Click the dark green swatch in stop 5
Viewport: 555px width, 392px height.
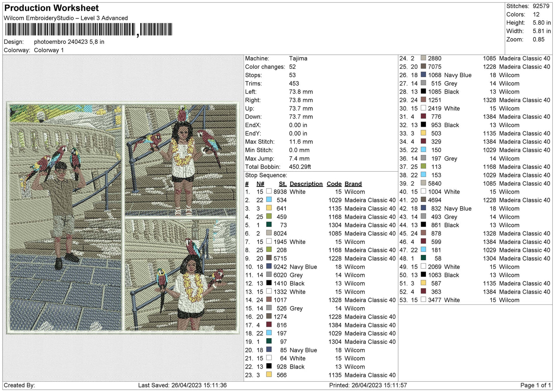click(x=269, y=225)
